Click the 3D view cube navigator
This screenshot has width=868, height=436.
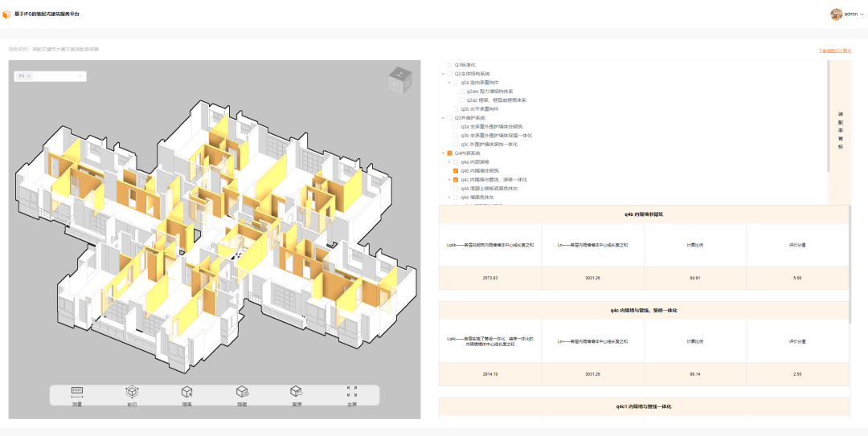[x=399, y=79]
